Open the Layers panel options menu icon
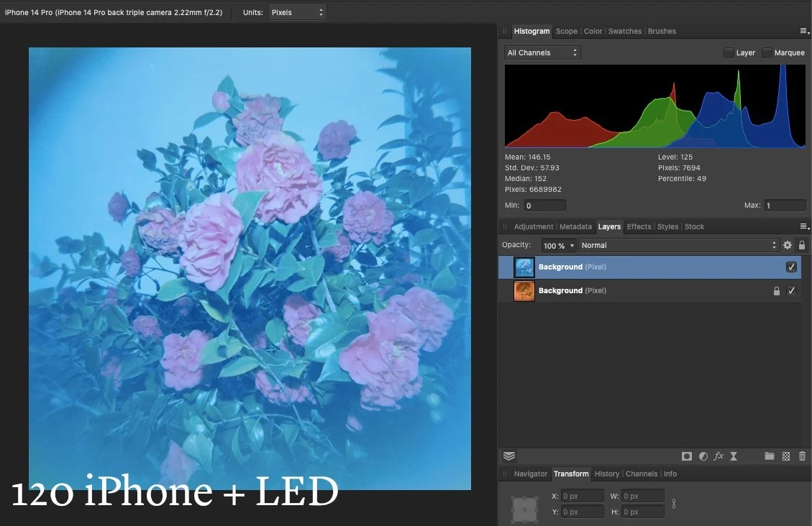The height and width of the screenshot is (526, 812). pyautogui.click(x=804, y=226)
